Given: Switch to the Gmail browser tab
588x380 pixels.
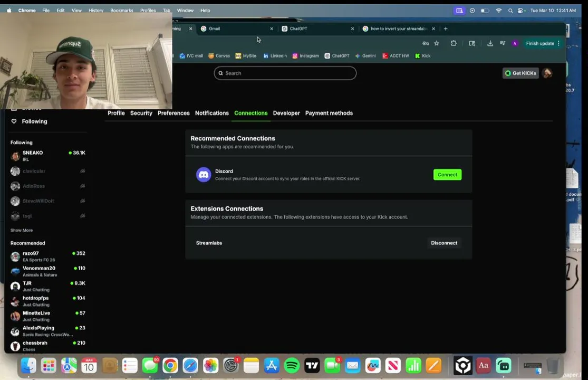Looking at the screenshot, I should click(x=236, y=28).
